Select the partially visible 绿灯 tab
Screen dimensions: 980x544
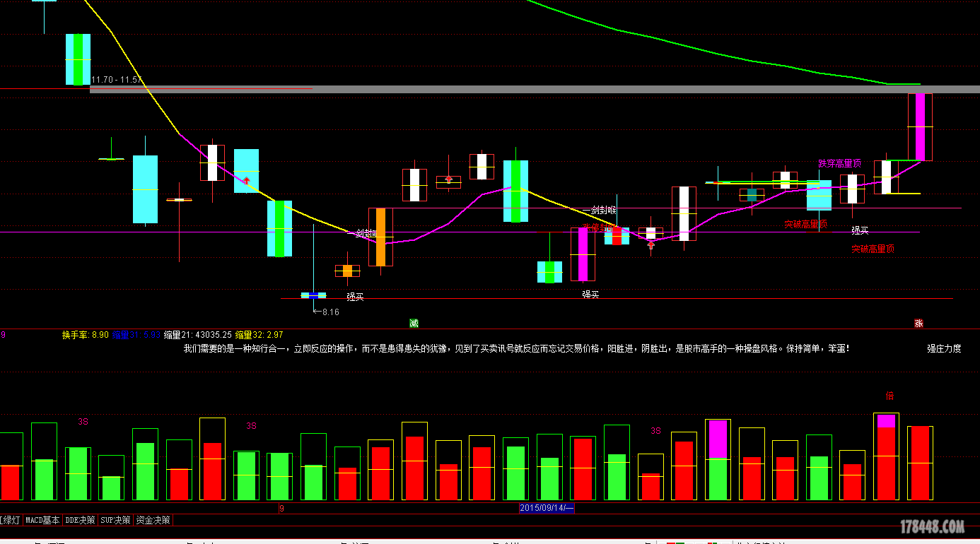click(x=11, y=520)
